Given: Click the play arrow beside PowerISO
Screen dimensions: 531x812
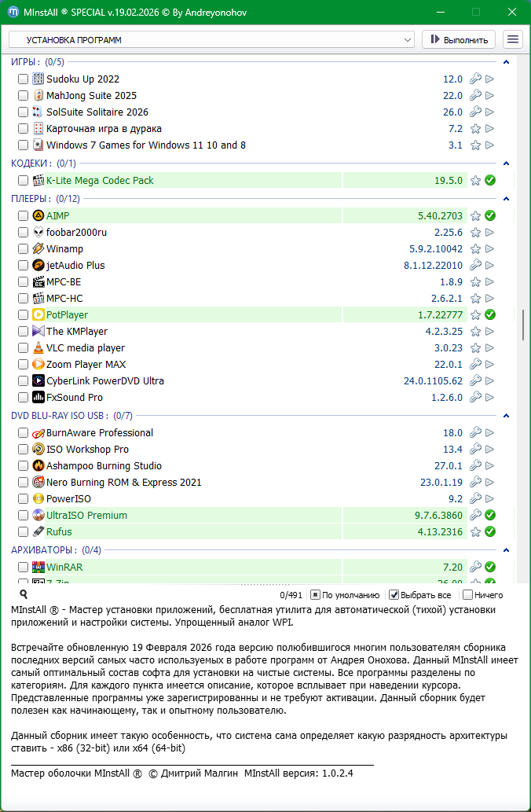Looking at the screenshot, I should (490, 499).
